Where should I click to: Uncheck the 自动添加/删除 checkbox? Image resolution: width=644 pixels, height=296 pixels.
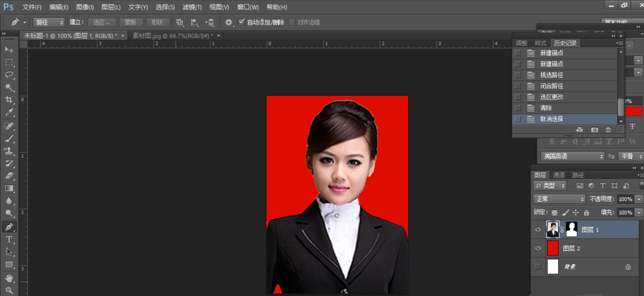tap(242, 23)
